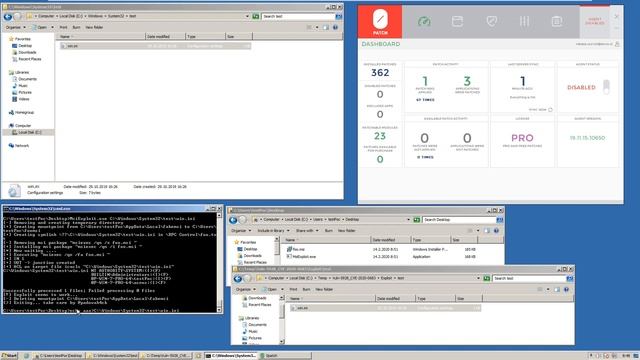Select Local Disk (C:) in System32 window sidebar

click(x=30, y=132)
